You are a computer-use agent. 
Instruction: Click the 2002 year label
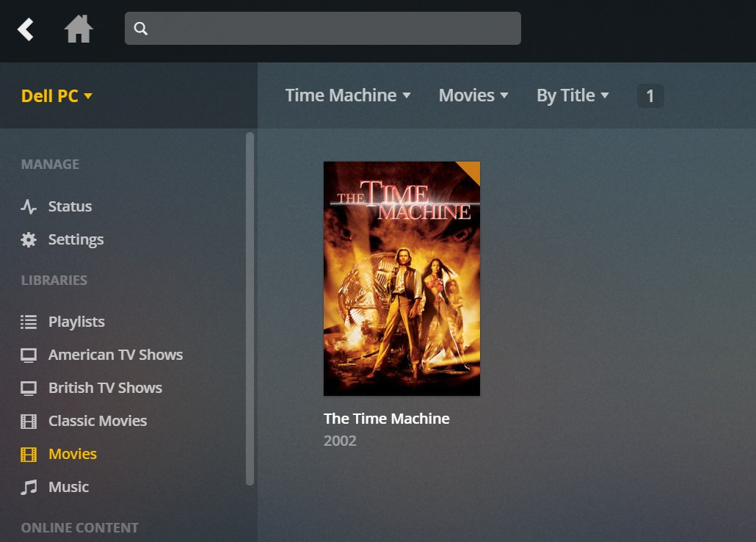pyautogui.click(x=340, y=441)
